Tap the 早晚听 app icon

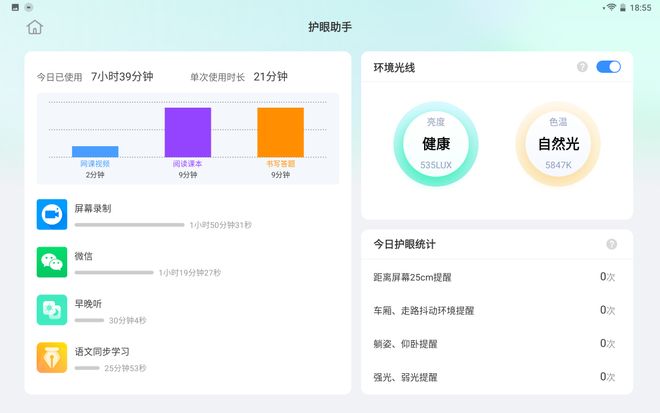[x=52, y=310]
